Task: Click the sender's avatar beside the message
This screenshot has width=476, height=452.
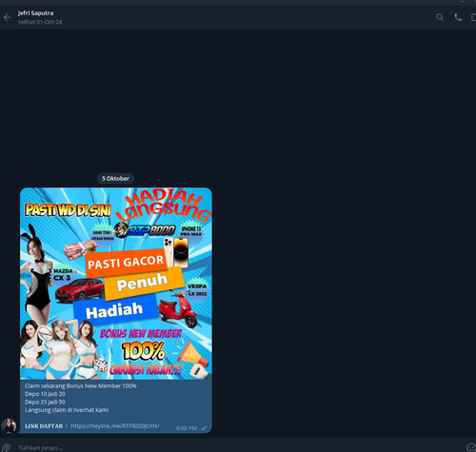Action: tap(9, 425)
